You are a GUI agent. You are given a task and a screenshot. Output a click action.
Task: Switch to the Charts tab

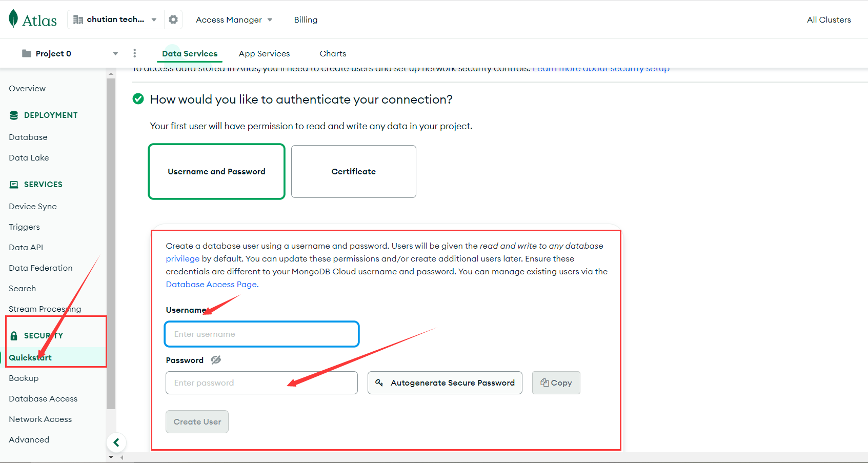333,53
